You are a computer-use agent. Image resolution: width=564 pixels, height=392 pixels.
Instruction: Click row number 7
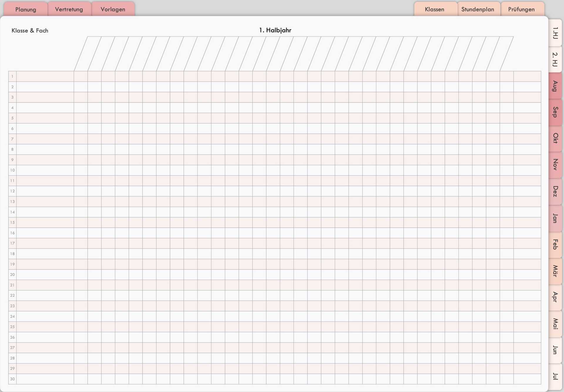pyautogui.click(x=12, y=139)
